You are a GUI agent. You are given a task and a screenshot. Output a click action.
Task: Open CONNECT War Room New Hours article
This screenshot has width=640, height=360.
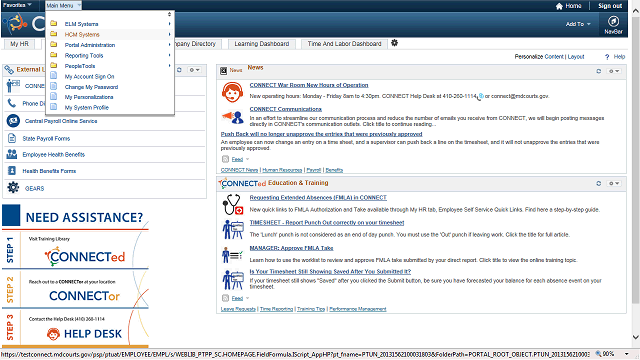(x=309, y=85)
